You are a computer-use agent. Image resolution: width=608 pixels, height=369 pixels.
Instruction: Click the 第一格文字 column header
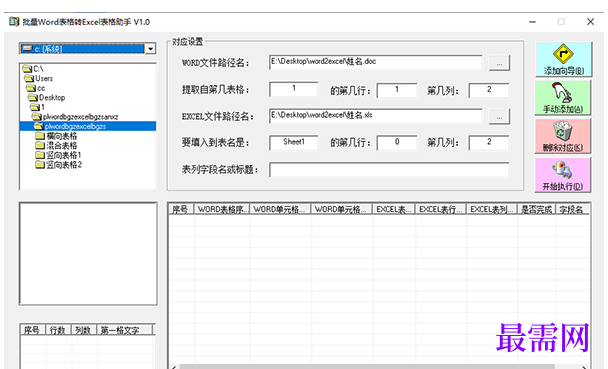[125, 330]
